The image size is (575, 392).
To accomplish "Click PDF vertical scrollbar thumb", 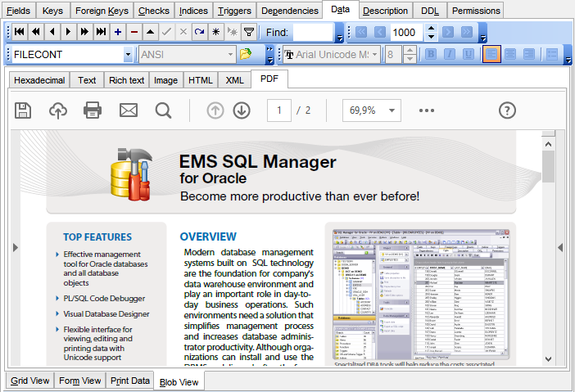I will pyautogui.click(x=549, y=167).
